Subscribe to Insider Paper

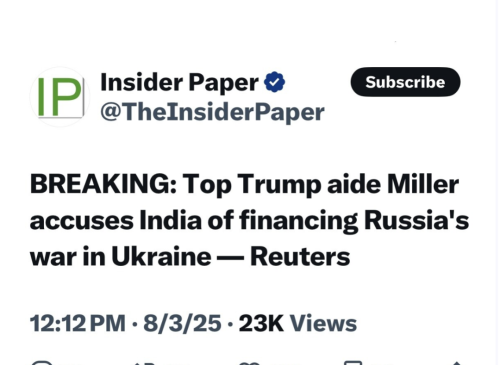tap(405, 82)
